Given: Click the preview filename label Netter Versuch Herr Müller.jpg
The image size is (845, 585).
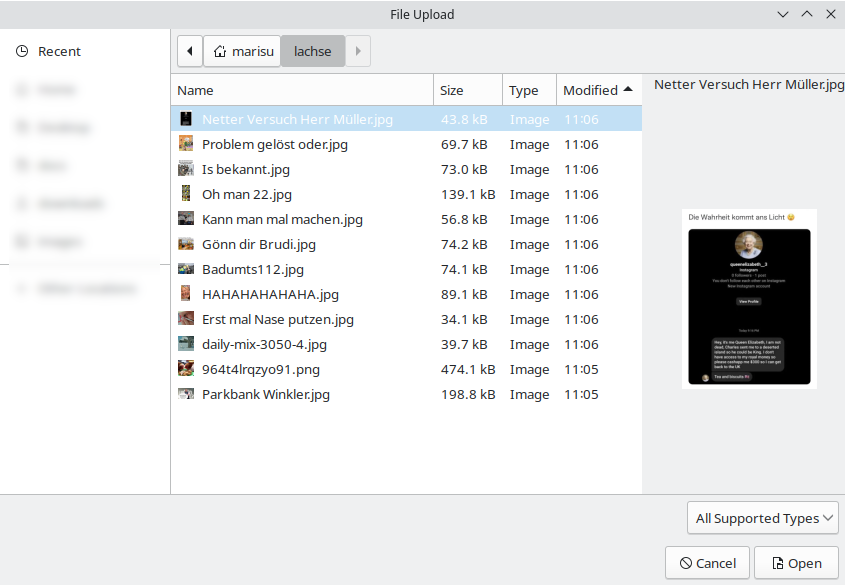Looking at the screenshot, I should [x=749, y=85].
